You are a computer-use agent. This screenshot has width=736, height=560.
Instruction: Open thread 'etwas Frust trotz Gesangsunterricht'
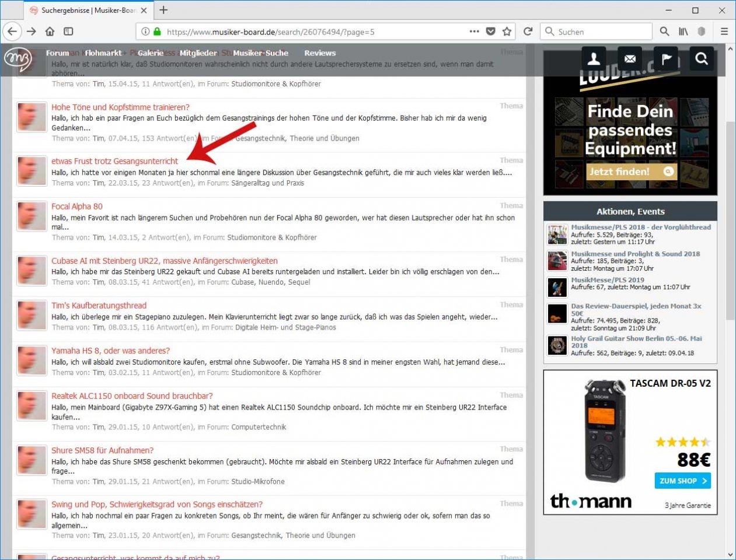(x=115, y=161)
